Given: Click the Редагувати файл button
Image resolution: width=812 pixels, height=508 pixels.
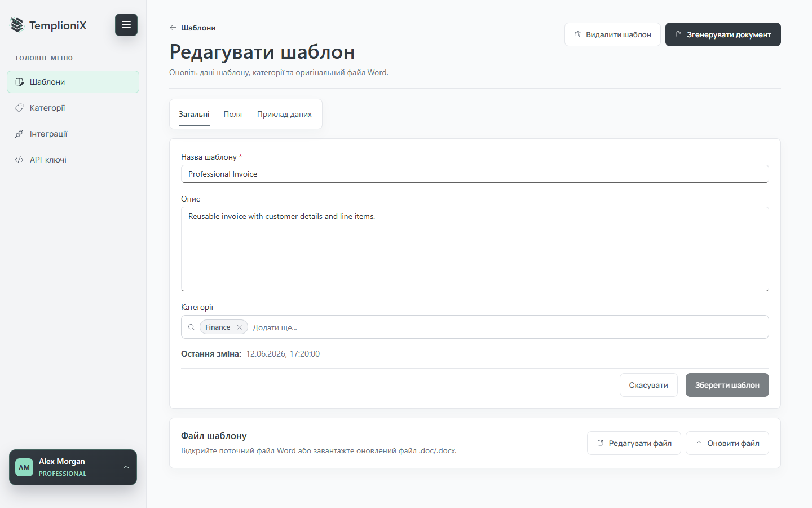Looking at the screenshot, I should (634, 443).
